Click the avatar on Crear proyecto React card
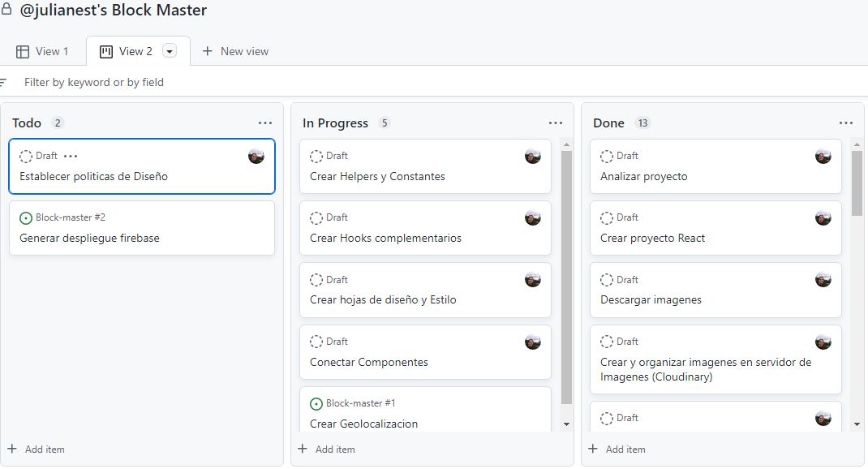 [x=823, y=217]
